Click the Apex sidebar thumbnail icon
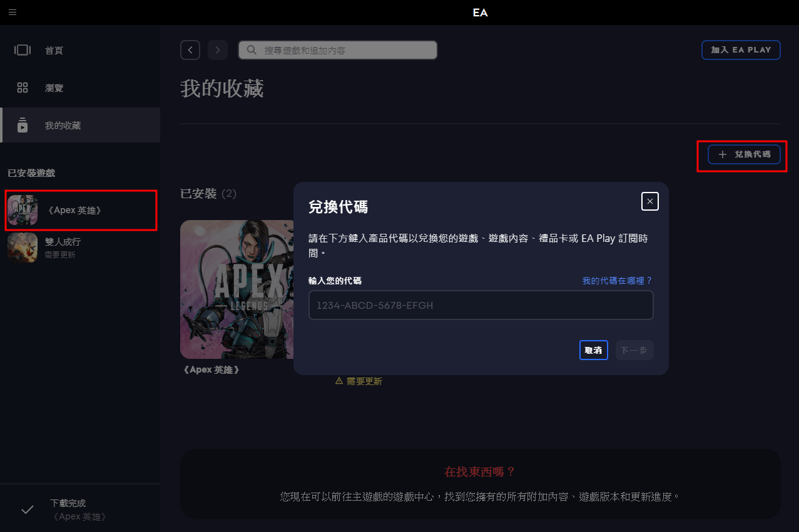Image resolution: width=799 pixels, height=532 pixels. tap(23, 210)
